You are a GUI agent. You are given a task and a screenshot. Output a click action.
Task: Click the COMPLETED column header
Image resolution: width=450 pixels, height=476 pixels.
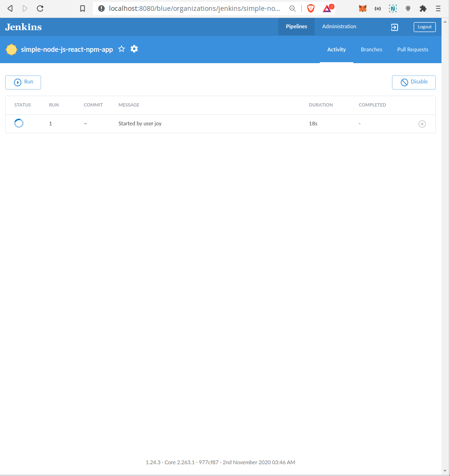coord(372,105)
